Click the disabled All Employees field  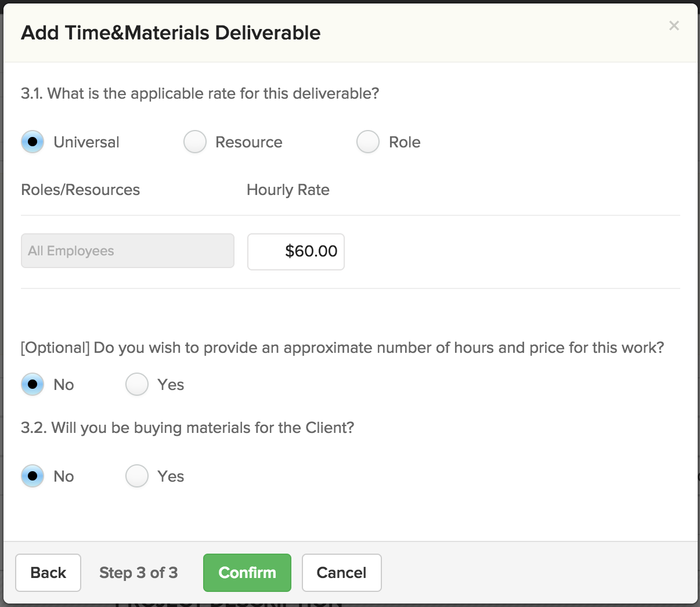coord(128,251)
